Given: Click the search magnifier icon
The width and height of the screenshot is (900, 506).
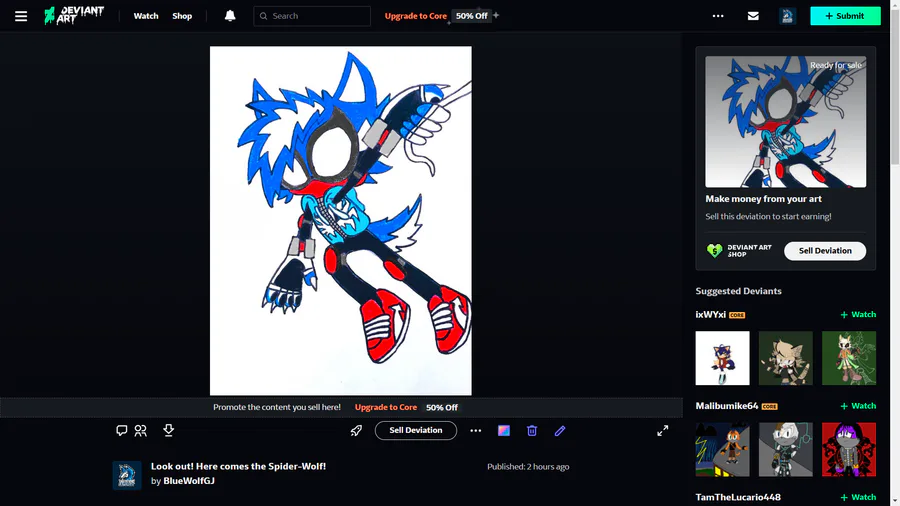Looking at the screenshot, I should 263,16.
